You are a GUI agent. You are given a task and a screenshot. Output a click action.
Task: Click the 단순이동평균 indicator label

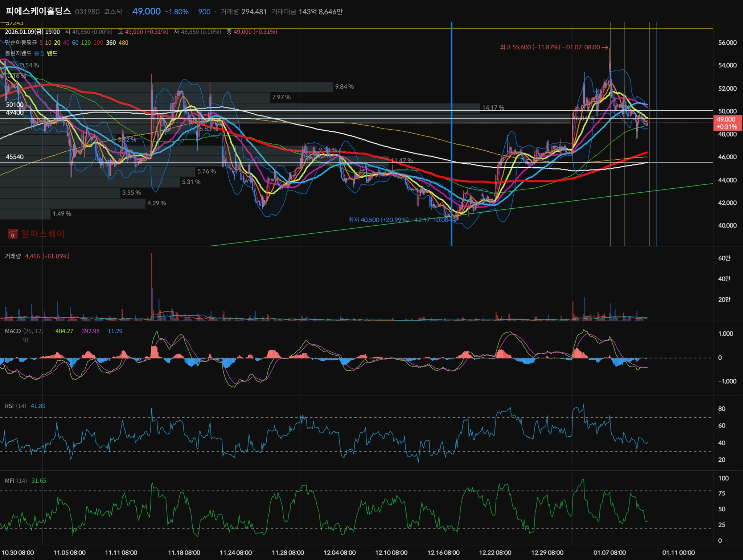(x=21, y=43)
